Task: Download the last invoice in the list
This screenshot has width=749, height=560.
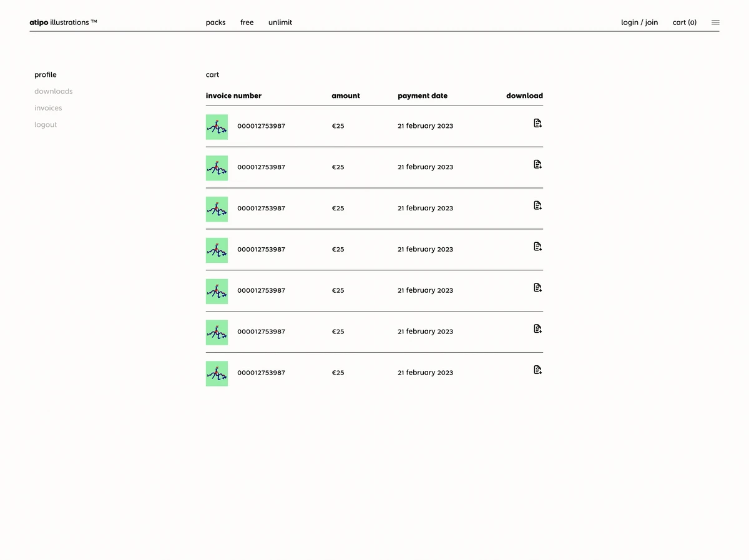Action: point(537,370)
